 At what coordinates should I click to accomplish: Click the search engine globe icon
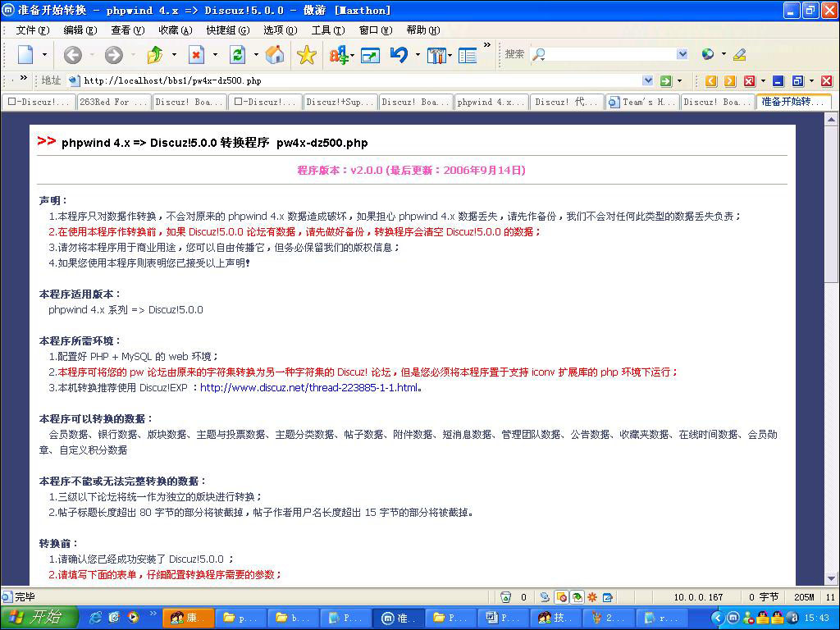point(708,53)
